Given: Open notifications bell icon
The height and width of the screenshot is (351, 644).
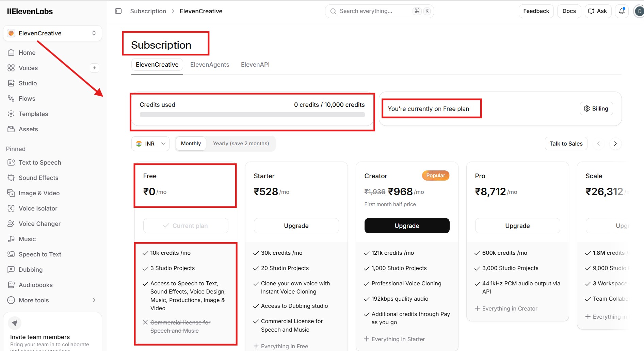Looking at the screenshot, I should pyautogui.click(x=622, y=11).
